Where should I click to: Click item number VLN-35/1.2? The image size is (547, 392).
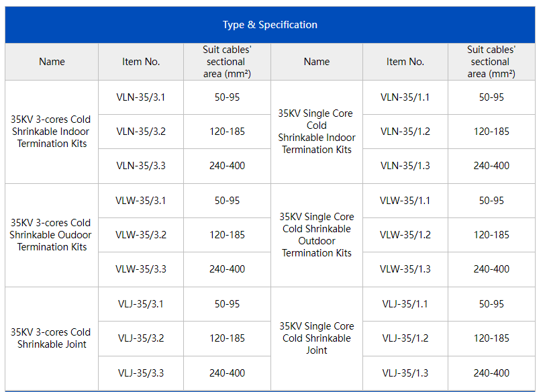[x=405, y=132]
